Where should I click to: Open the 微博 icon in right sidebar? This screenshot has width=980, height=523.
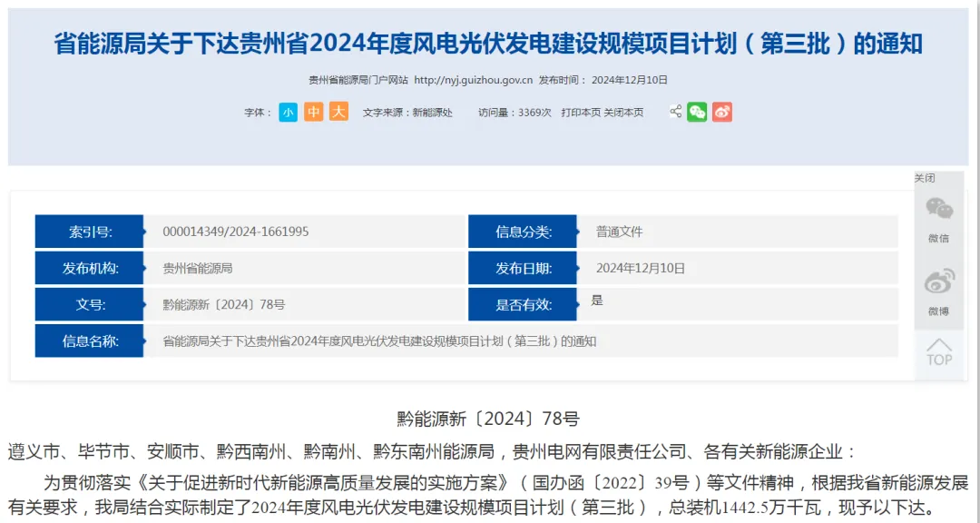pyautogui.click(x=938, y=289)
